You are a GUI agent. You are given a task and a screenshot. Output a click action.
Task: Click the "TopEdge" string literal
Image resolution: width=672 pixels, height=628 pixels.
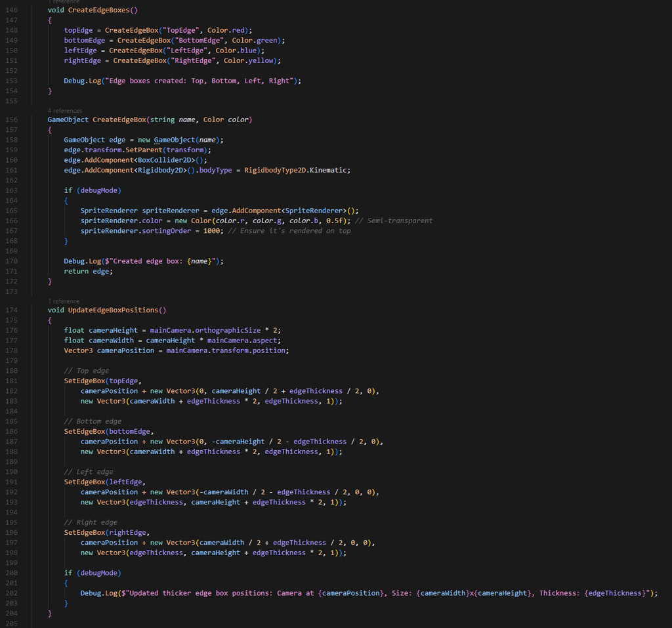click(x=180, y=30)
